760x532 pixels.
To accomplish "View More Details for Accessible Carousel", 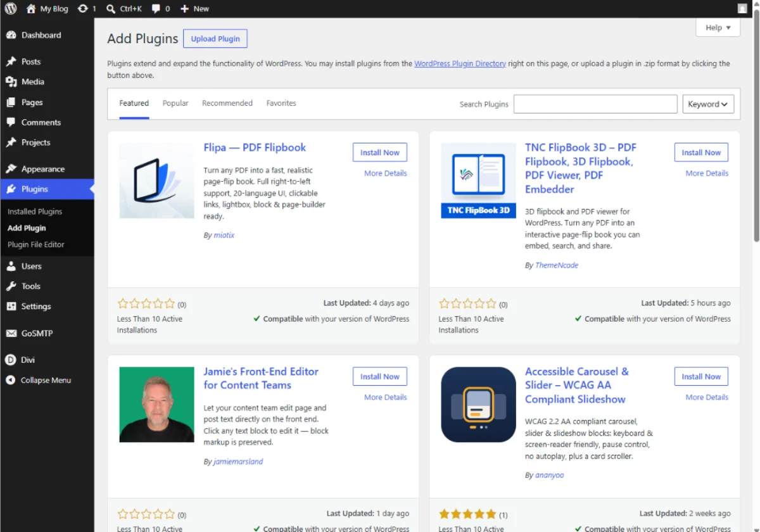I will click(x=707, y=397).
